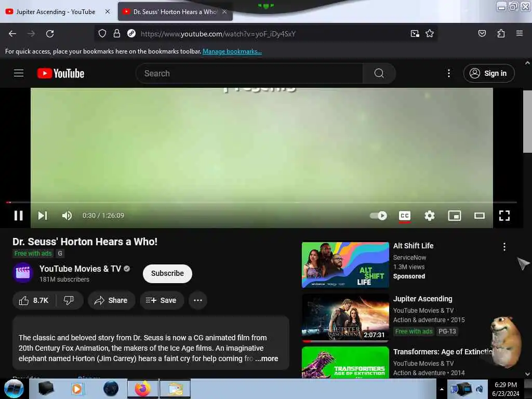The height and width of the screenshot is (399, 532).
Task: Like the video with 8.7K likes
Action: pos(34,300)
